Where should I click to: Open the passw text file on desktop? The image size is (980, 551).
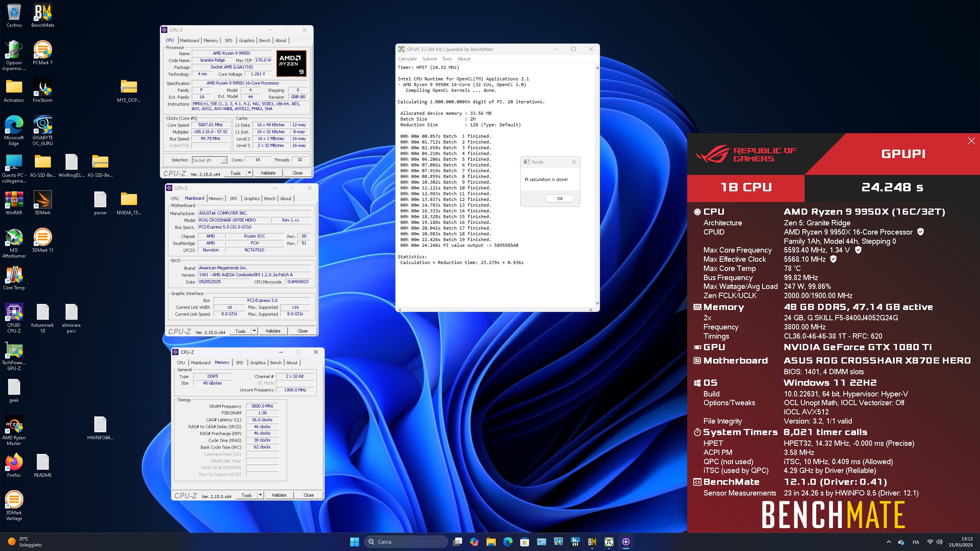click(100, 204)
